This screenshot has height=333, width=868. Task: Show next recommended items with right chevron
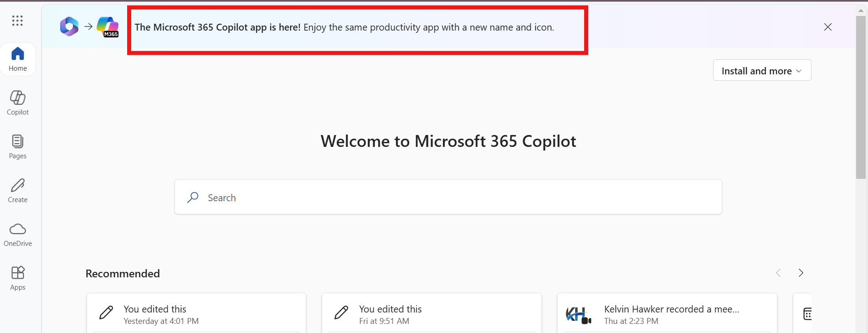(801, 273)
